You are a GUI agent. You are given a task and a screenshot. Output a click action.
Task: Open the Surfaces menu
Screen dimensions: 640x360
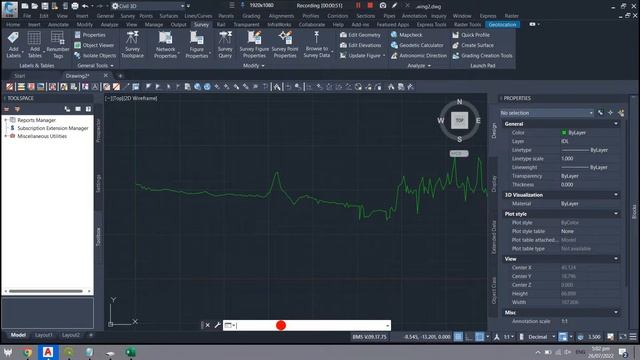(169, 16)
